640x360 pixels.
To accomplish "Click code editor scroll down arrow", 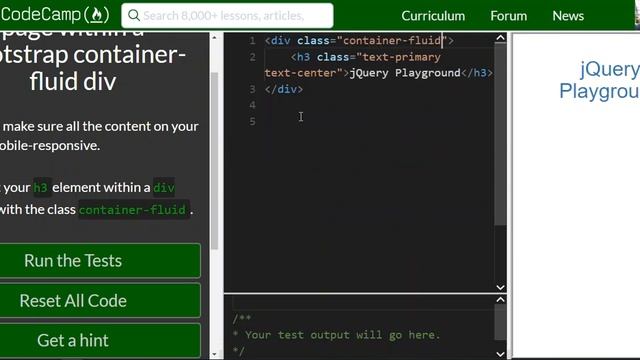I will coord(500,287).
